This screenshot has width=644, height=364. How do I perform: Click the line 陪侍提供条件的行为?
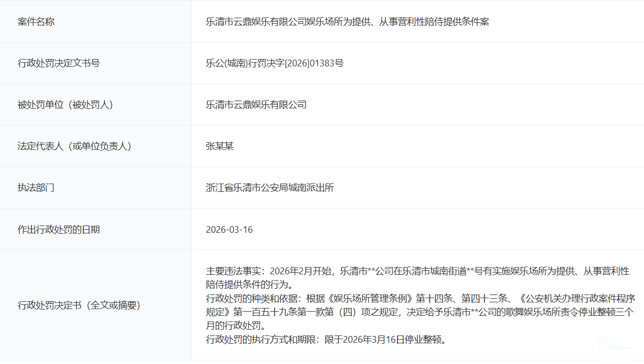coord(250,285)
